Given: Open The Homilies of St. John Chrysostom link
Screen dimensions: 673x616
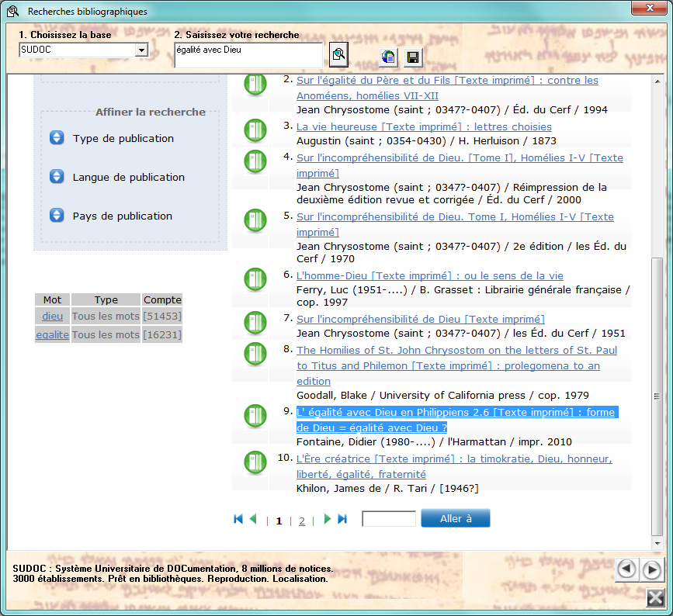Looking at the screenshot, I should [456, 365].
